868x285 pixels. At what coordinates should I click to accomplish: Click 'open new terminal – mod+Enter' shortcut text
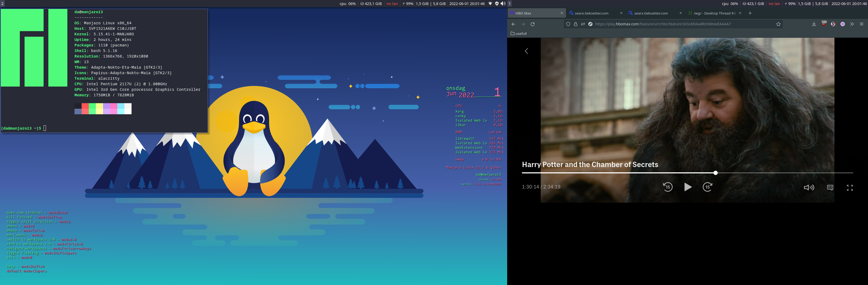[x=37, y=213]
